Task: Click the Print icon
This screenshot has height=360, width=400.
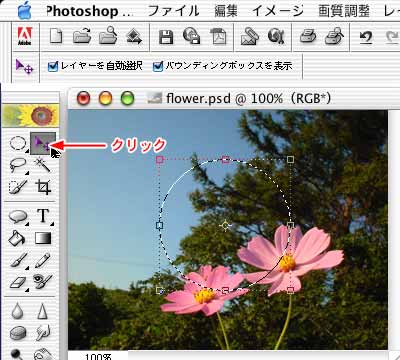Action: [x=308, y=36]
